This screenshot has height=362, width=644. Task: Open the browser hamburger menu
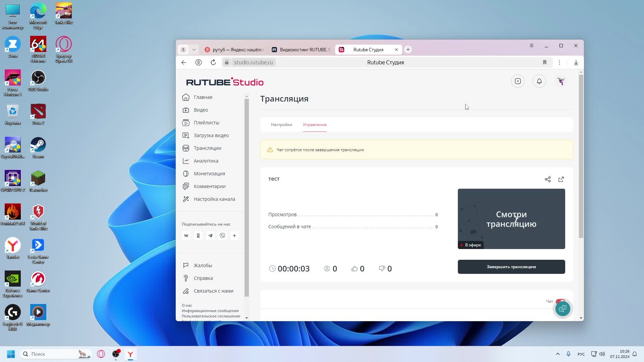(532, 46)
